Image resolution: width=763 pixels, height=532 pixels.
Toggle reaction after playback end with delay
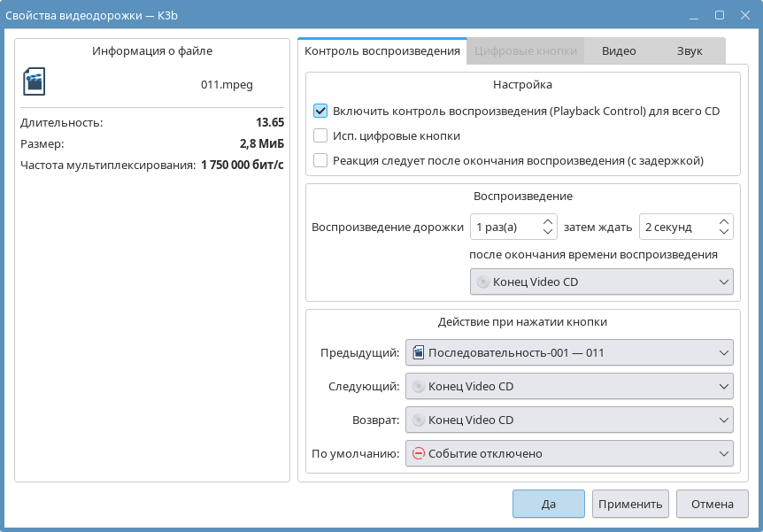[x=320, y=161]
